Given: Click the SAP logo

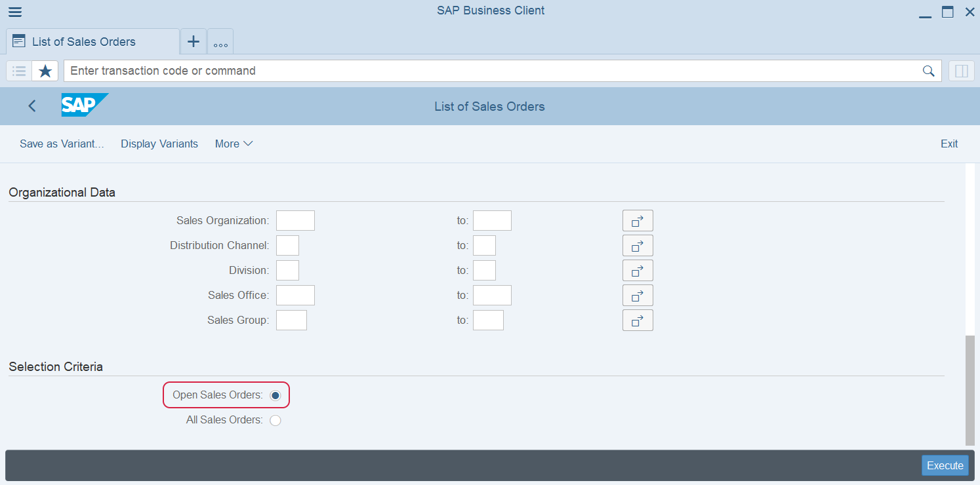Looking at the screenshot, I should pyautogui.click(x=85, y=105).
